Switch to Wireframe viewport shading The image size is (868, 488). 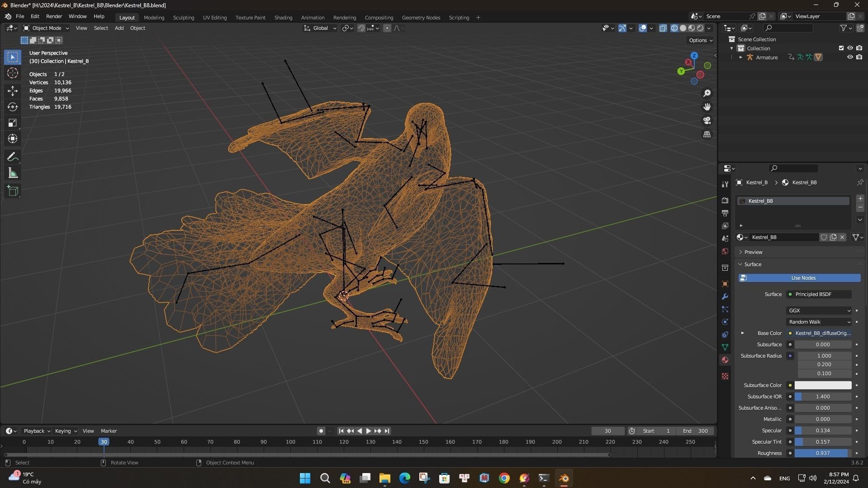pos(674,28)
